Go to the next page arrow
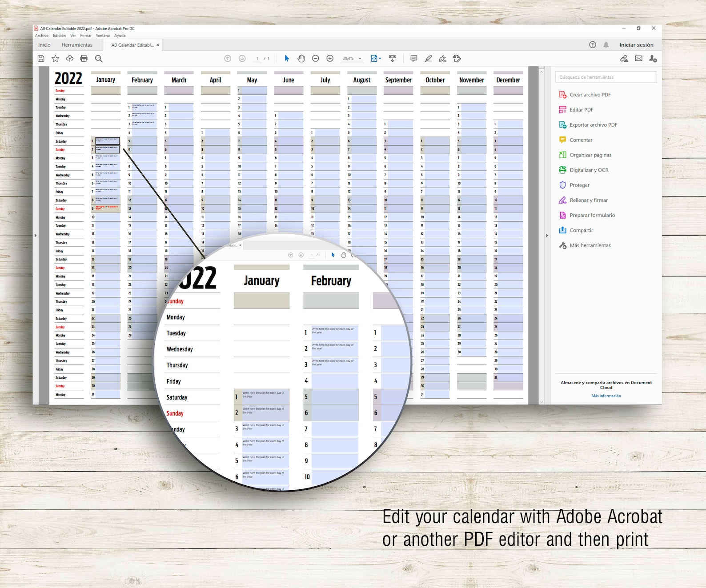The width and height of the screenshot is (706, 588). click(242, 58)
